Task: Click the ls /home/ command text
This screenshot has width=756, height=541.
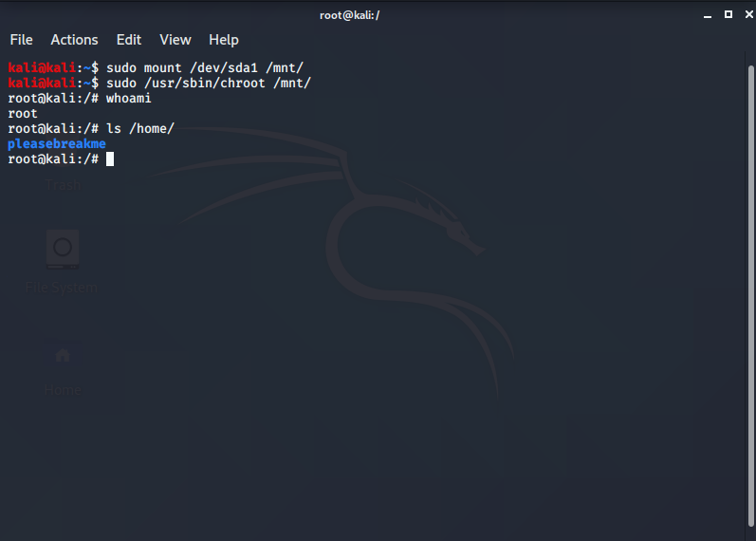Action: pyautogui.click(x=139, y=129)
